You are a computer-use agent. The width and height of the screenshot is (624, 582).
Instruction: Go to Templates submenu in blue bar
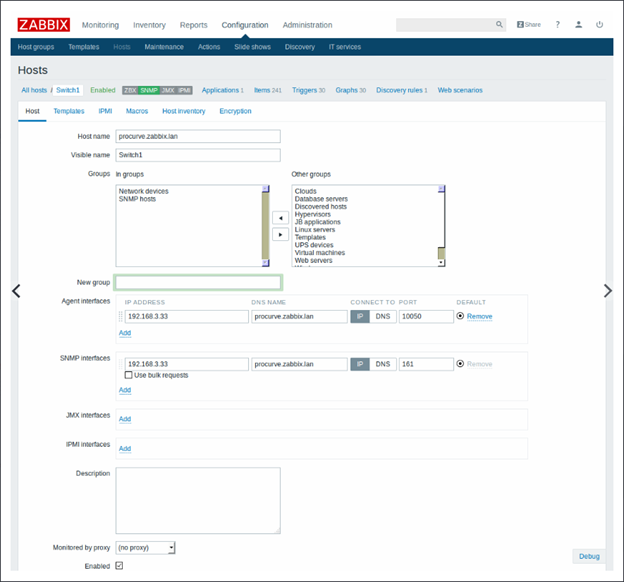click(84, 47)
